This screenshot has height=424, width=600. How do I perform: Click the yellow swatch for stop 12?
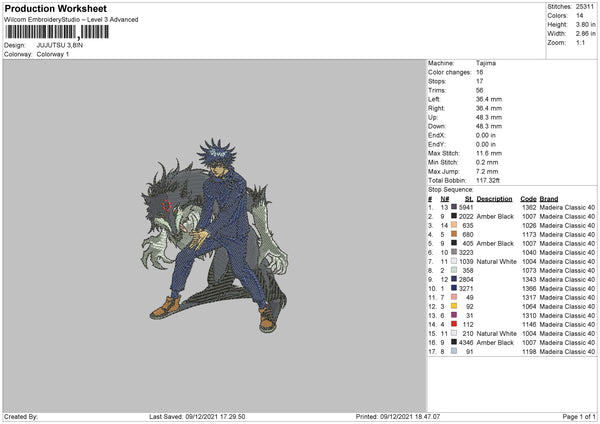point(454,306)
